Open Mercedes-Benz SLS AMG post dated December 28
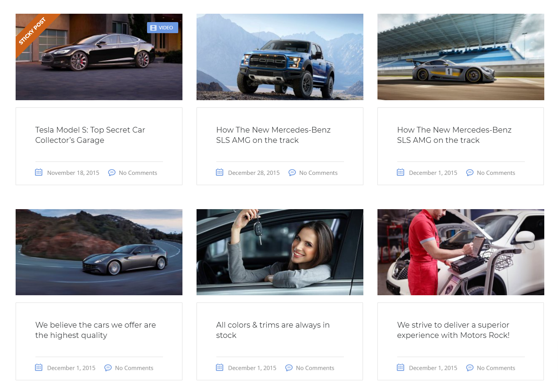This screenshot has width=558, height=392. coord(273,135)
